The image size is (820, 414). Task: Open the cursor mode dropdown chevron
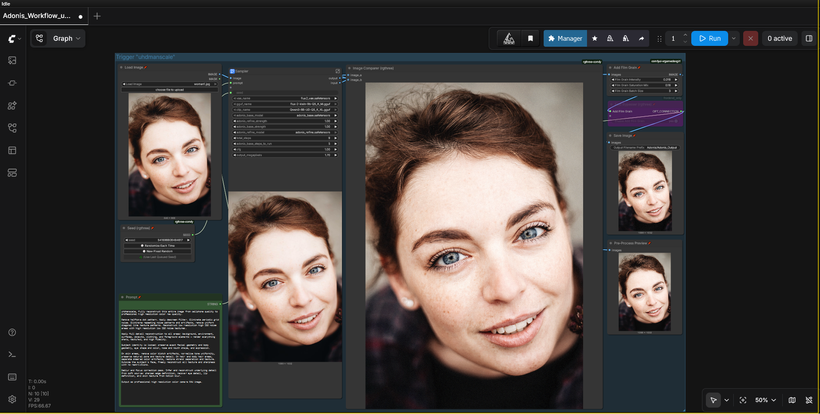[x=726, y=400]
